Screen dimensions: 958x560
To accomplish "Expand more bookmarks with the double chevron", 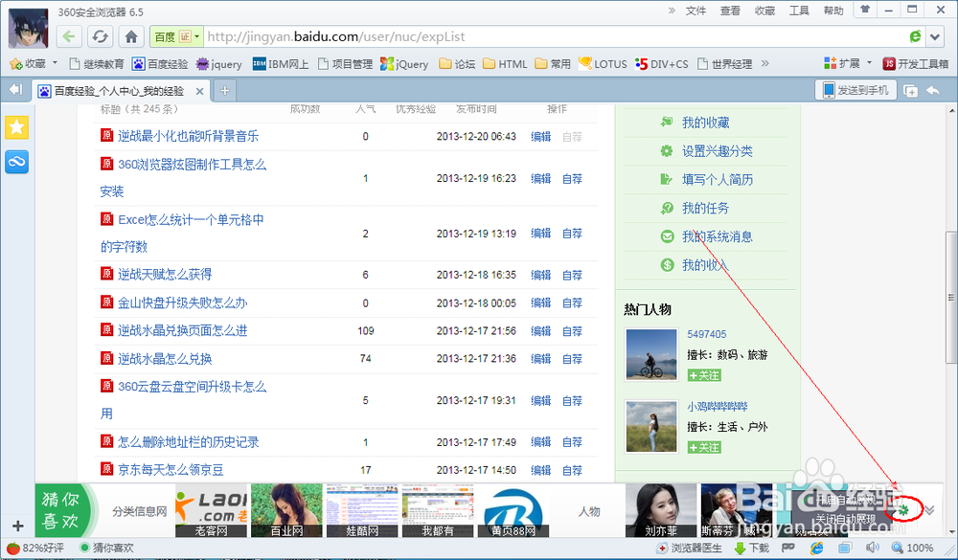I will click(x=764, y=63).
